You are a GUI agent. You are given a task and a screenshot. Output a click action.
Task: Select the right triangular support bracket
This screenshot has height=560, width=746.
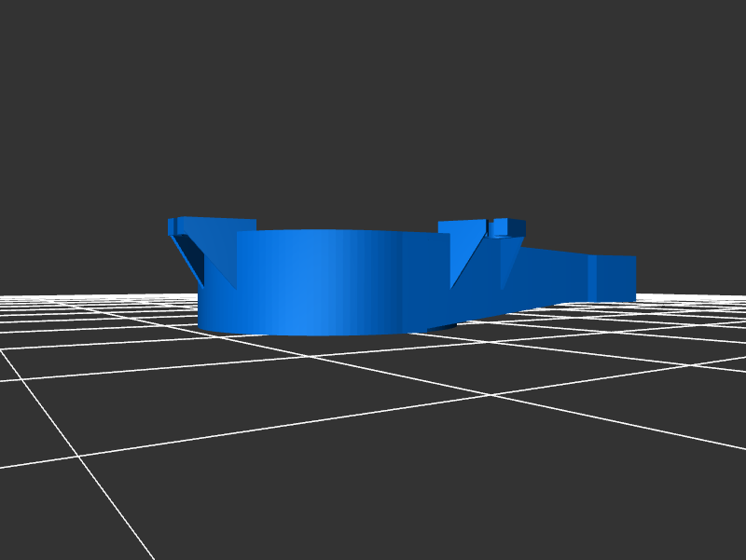pyautogui.click(x=464, y=256)
